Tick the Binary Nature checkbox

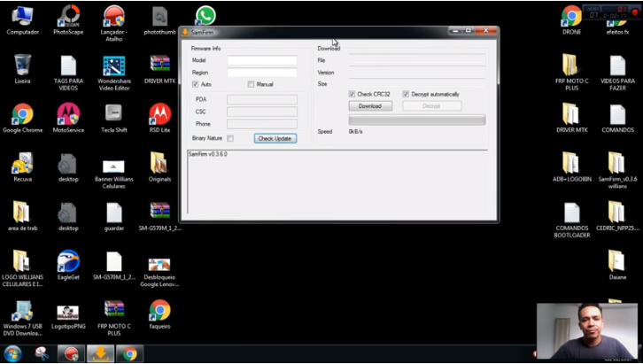coord(230,138)
